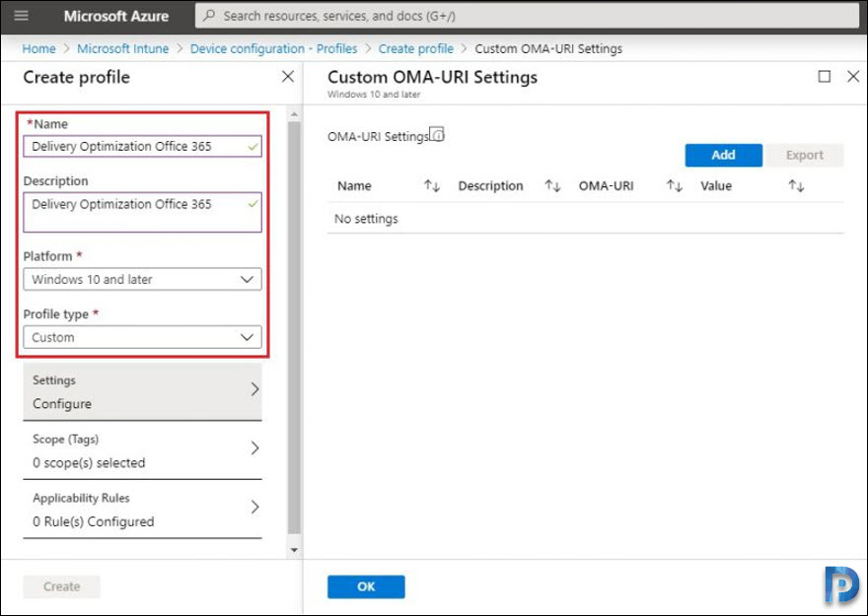Click the Export button
Viewport: 868px width, 616px height.
pos(804,155)
